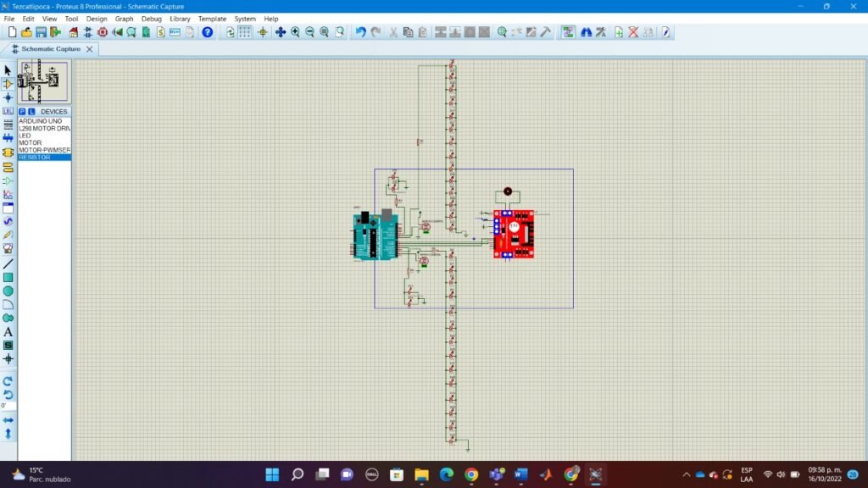Click the Save Project toolbar icon
The width and height of the screenshot is (868, 488).
pyautogui.click(x=41, y=32)
